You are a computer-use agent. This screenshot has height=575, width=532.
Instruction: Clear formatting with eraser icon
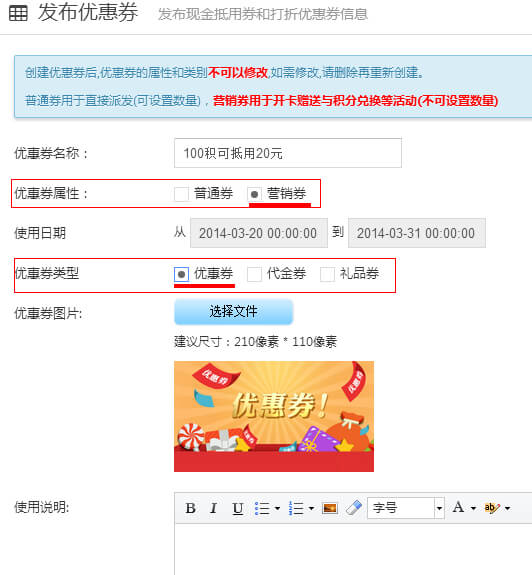353,508
